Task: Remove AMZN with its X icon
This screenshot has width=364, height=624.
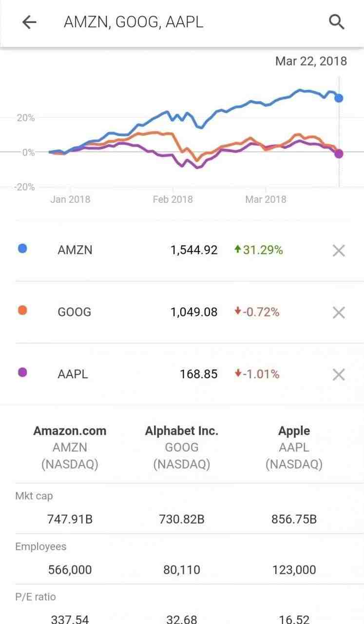Action: tap(339, 251)
